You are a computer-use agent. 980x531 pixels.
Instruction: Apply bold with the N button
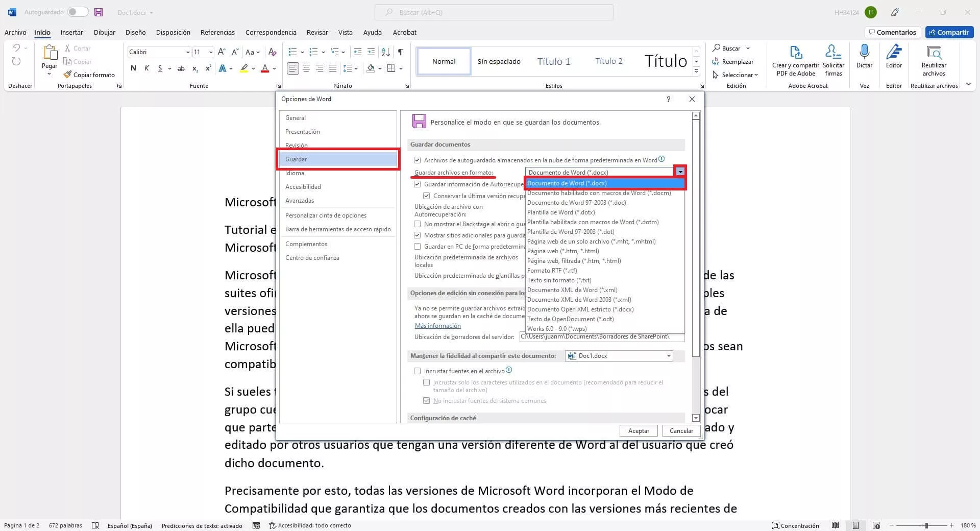click(133, 68)
